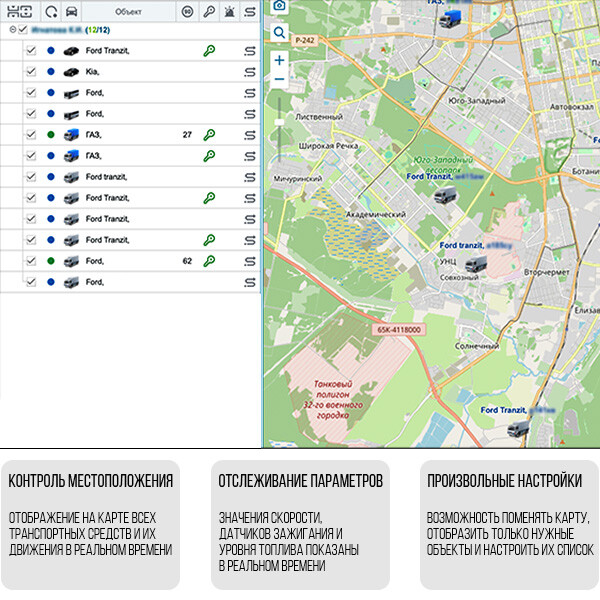Screen dimensions: 600x600
Task: Open the map search magnifier
Action: 279,32
